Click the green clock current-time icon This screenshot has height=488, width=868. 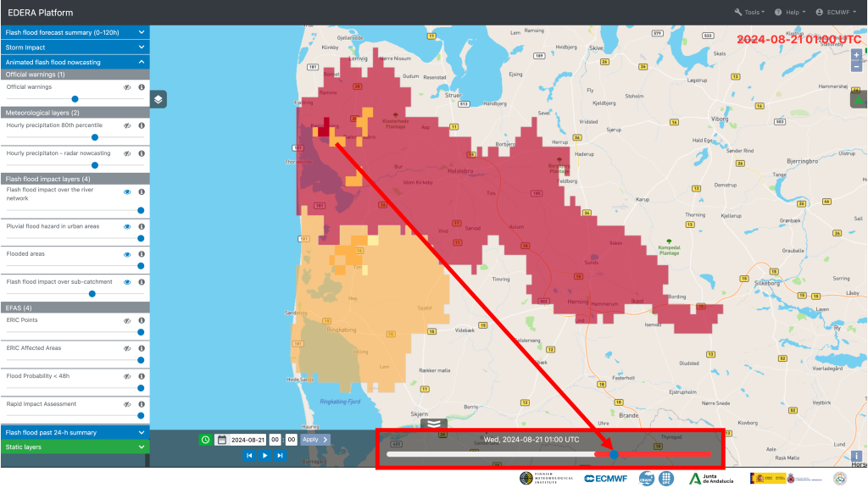[205, 440]
